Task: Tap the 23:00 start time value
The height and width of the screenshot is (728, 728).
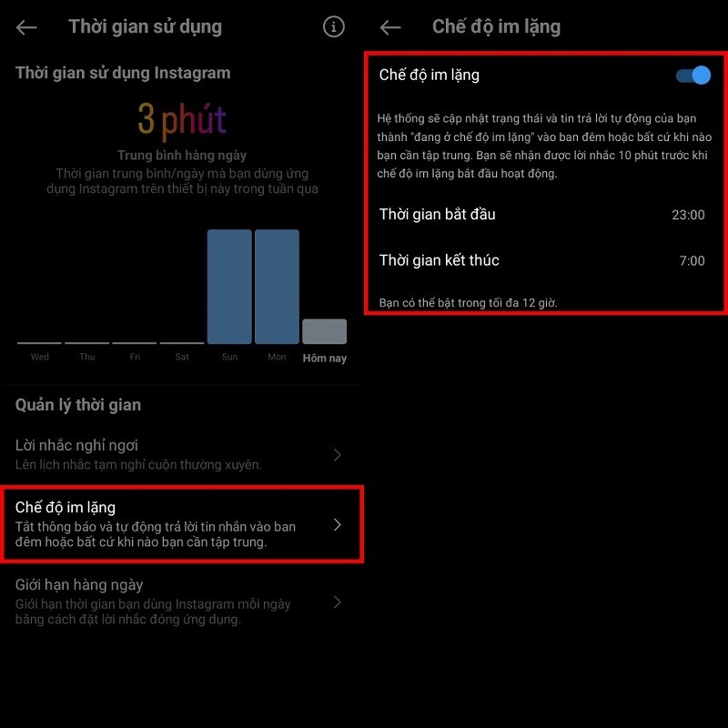Action: [688, 216]
